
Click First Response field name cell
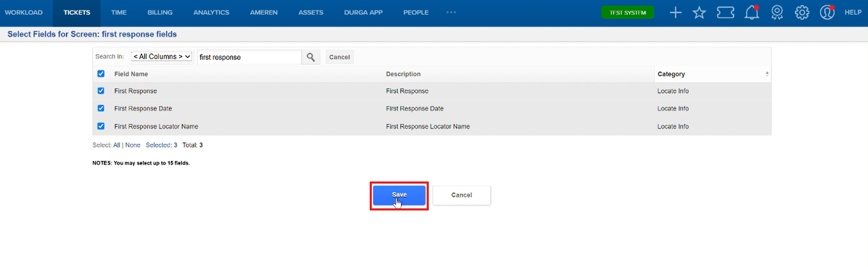click(136, 91)
